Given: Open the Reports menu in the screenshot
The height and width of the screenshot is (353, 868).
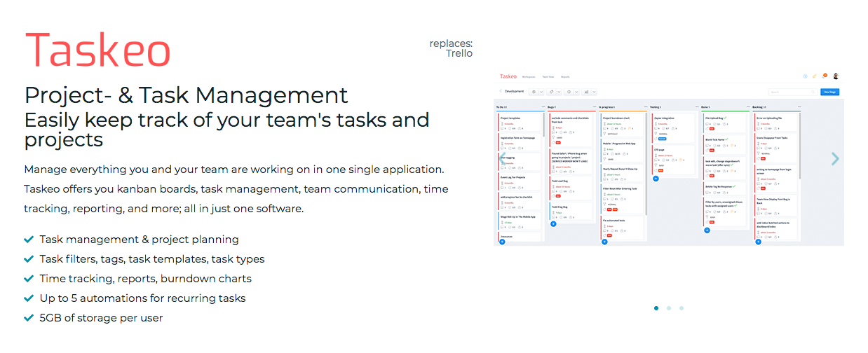Looking at the screenshot, I should [565, 77].
